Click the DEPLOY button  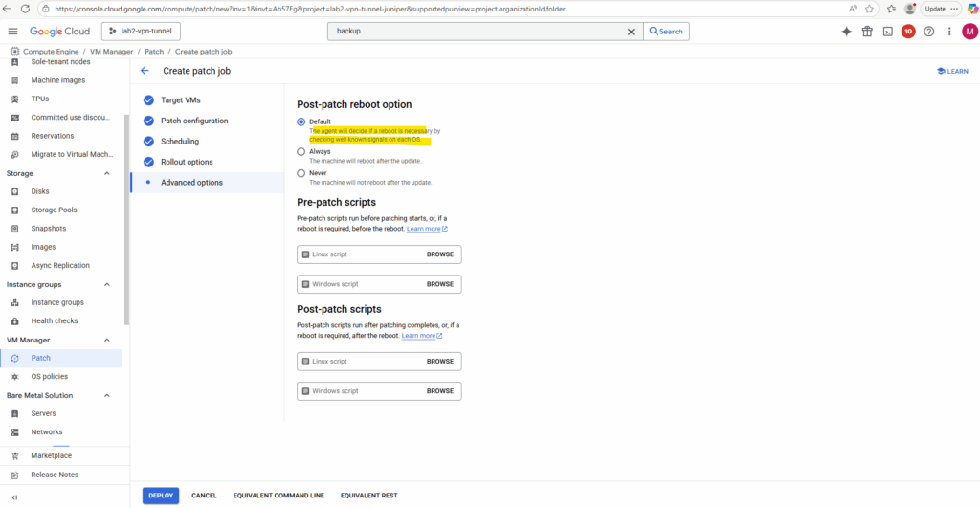(x=161, y=496)
